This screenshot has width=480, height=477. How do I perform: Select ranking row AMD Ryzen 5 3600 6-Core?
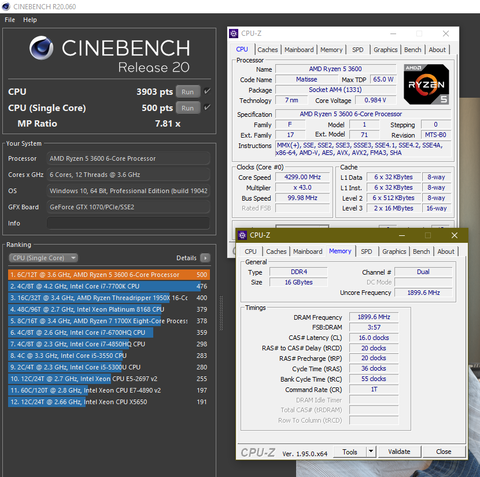pyautogui.click(x=109, y=275)
